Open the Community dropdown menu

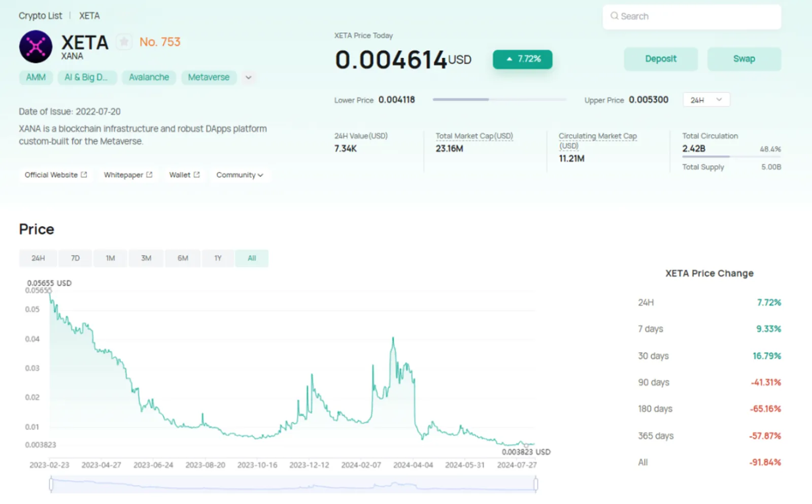point(240,175)
